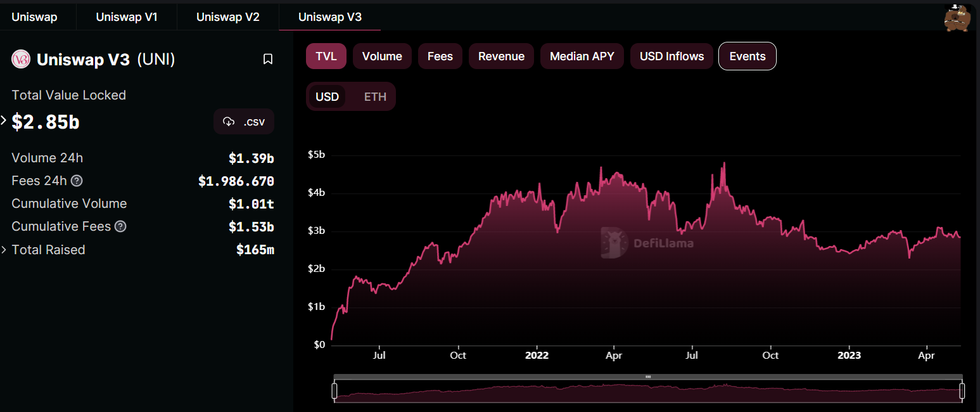The height and width of the screenshot is (412, 980).
Task: Select the Uniswap V3 tab
Action: 330,17
